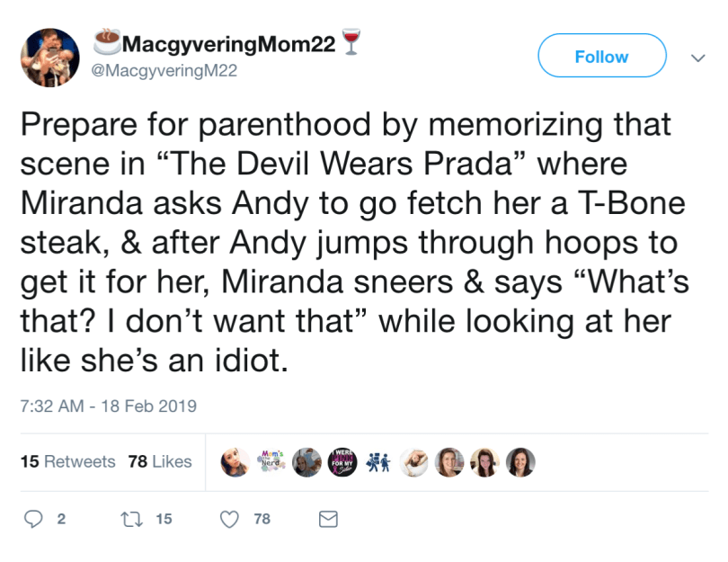Viewport: 728px width, 562px height.
Task: Open MacgyveringMom22's profile picture
Action: point(52,58)
